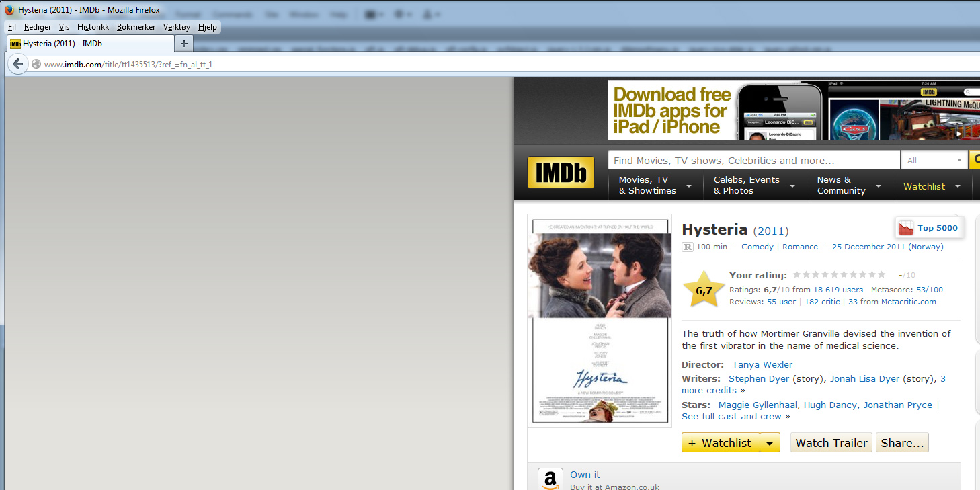This screenshot has width=980, height=490.
Task: Click the Metascore 53/100 link
Action: coord(930,290)
